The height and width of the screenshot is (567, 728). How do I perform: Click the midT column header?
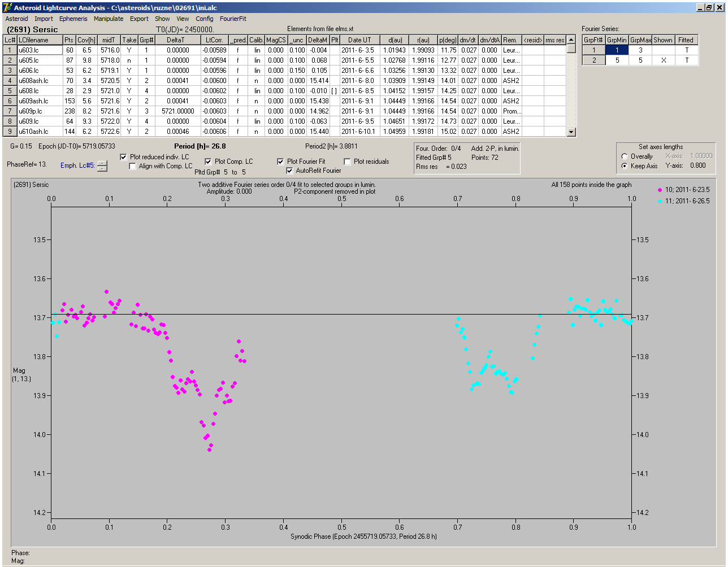[109, 40]
